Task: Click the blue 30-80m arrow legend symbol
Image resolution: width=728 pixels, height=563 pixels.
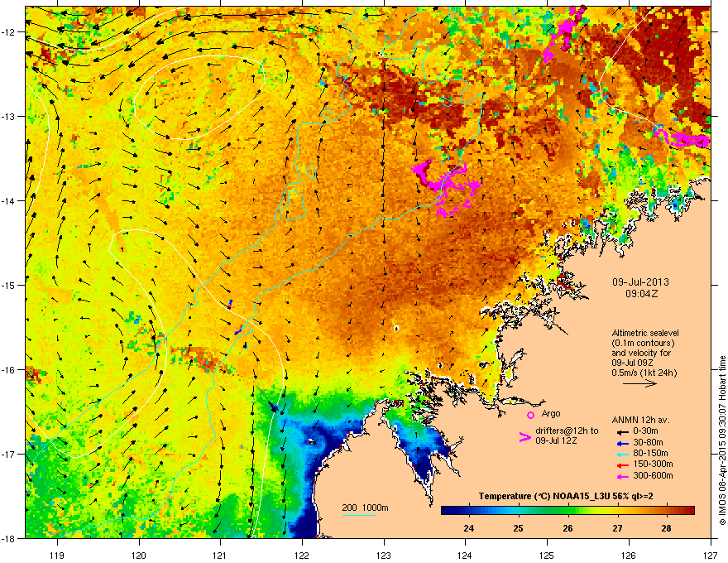Action: point(622,443)
